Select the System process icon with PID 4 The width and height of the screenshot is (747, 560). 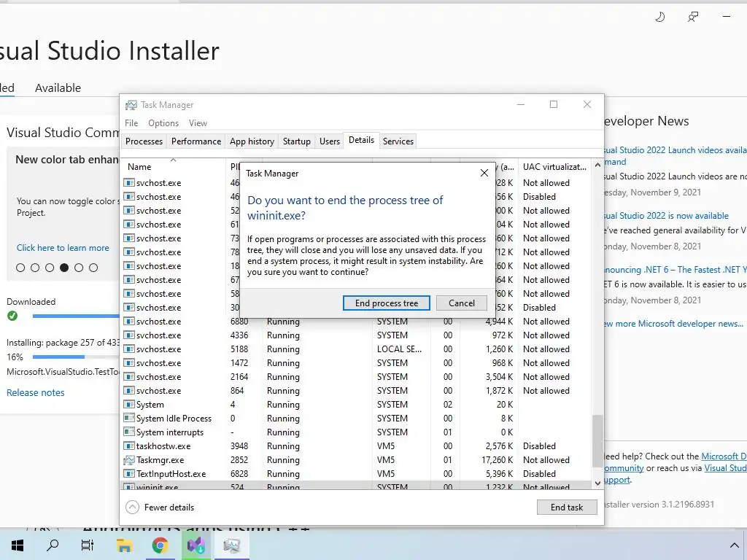tap(128, 404)
